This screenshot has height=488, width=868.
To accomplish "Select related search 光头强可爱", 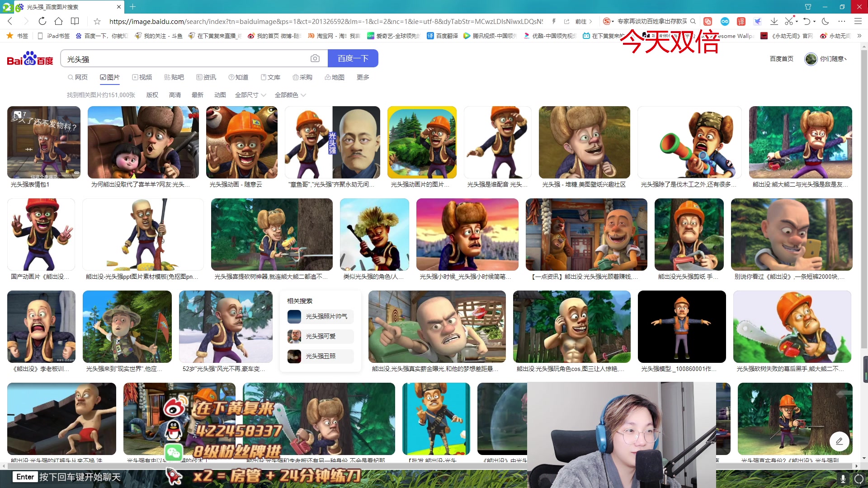I will click(x=320, y=336).
